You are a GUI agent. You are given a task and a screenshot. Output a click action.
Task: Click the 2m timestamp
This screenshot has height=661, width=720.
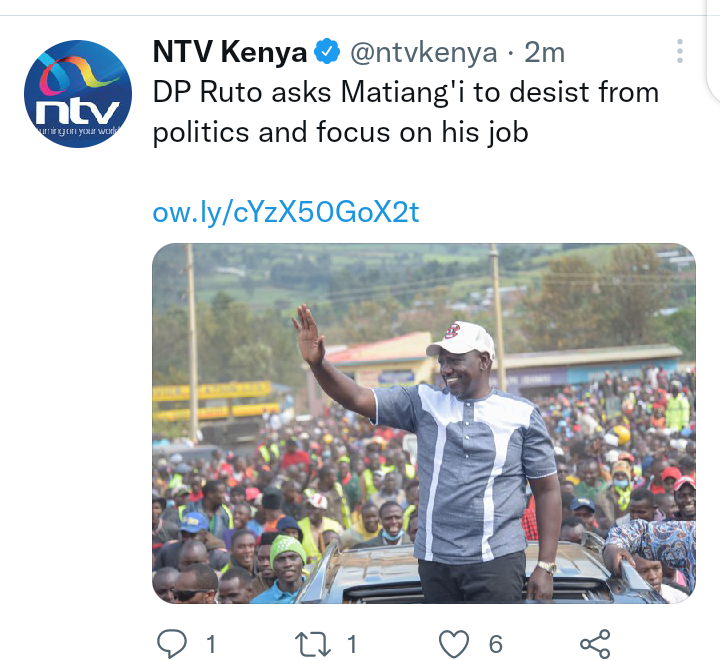[x=544, y=52]
